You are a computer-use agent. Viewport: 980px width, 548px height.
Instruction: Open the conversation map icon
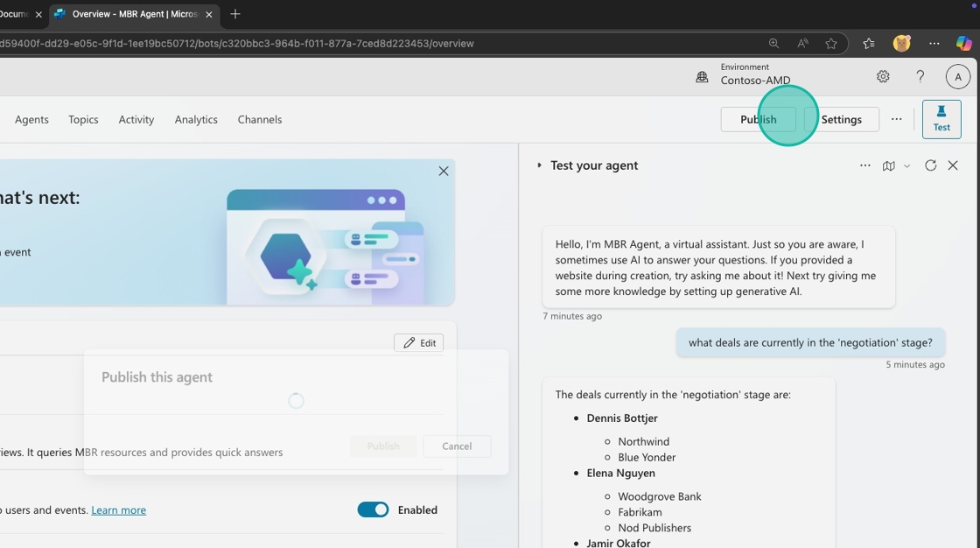pos(889,165)
